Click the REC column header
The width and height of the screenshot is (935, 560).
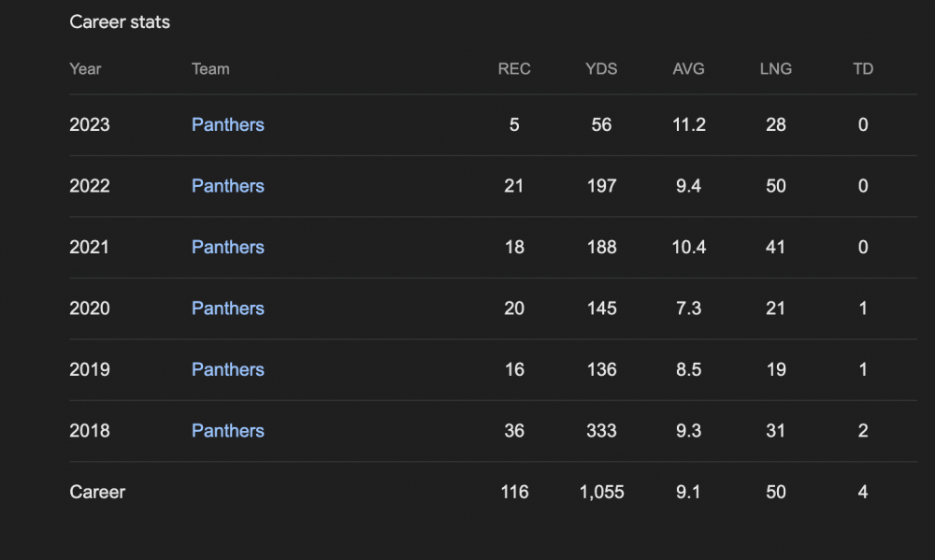pos(514,69)
